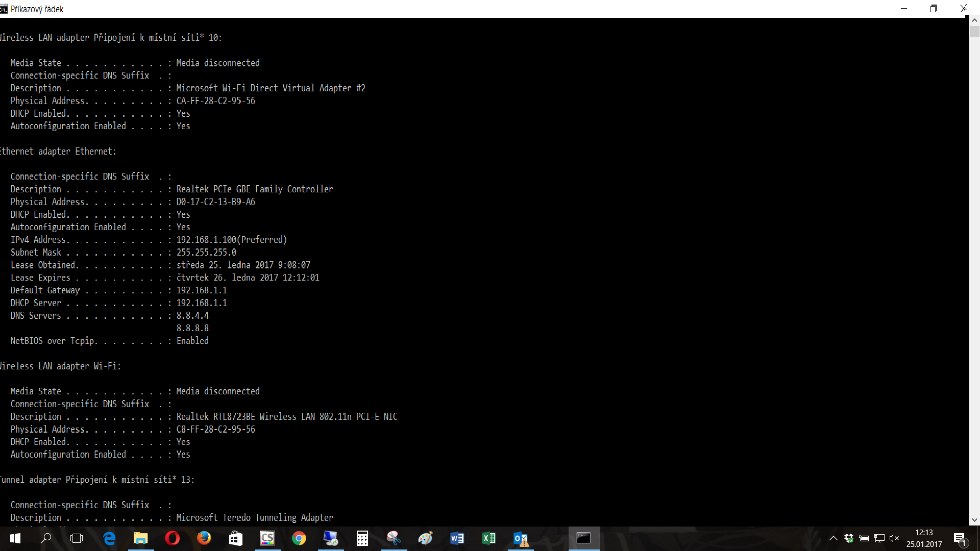Open File Explorer from taskbar
This screenshot has height=551, width=980.
[x=140, y=538]
